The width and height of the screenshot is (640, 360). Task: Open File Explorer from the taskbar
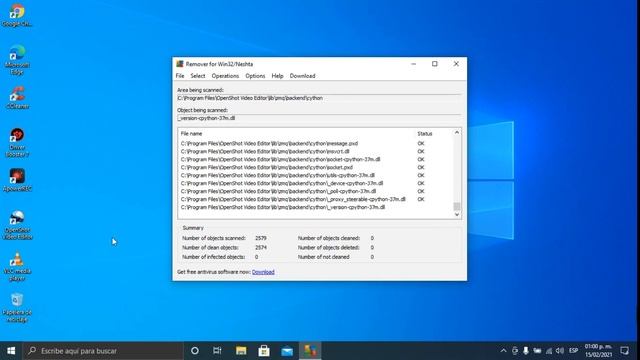coord(241,351)
